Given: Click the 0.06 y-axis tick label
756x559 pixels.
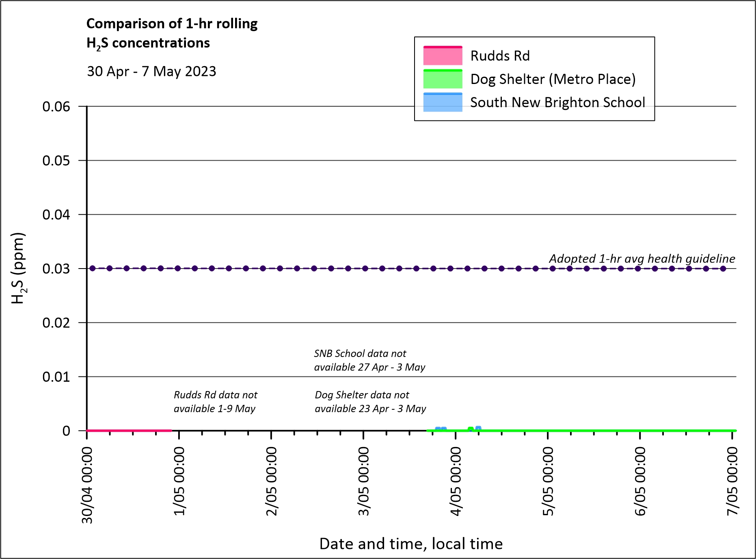Looking at the screenshot, I should [x=56, y=107].
